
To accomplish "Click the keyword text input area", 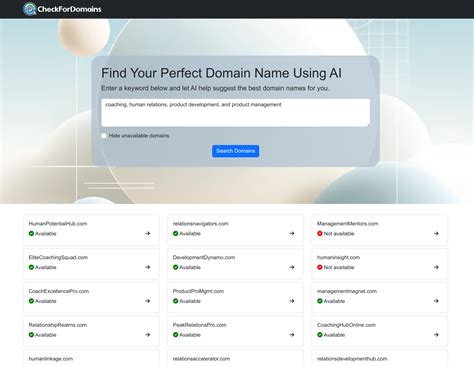I will [235, 113].
